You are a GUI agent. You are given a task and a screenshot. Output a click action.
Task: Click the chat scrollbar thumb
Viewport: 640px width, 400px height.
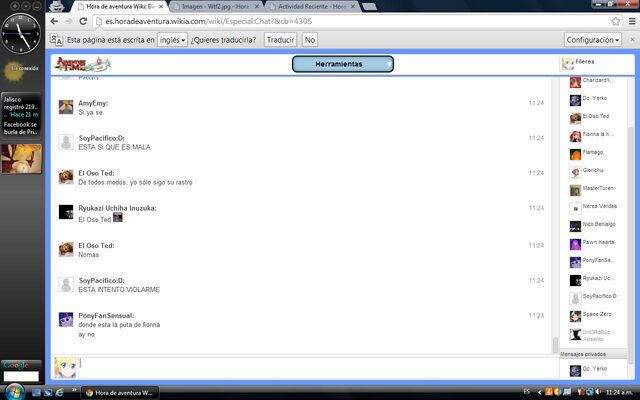pyautogui.click(x=555, y=345)
